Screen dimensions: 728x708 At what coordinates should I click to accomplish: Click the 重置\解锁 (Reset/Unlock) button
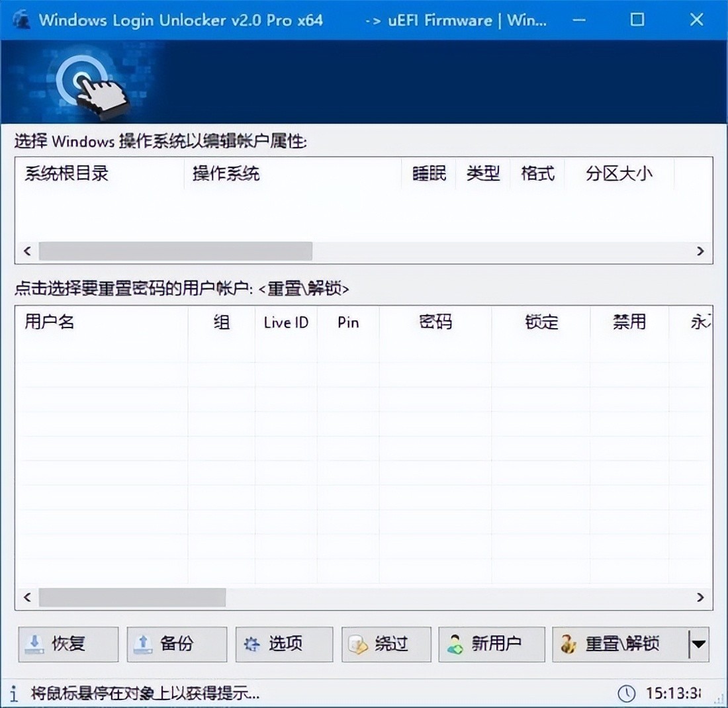tap(620, 644)
